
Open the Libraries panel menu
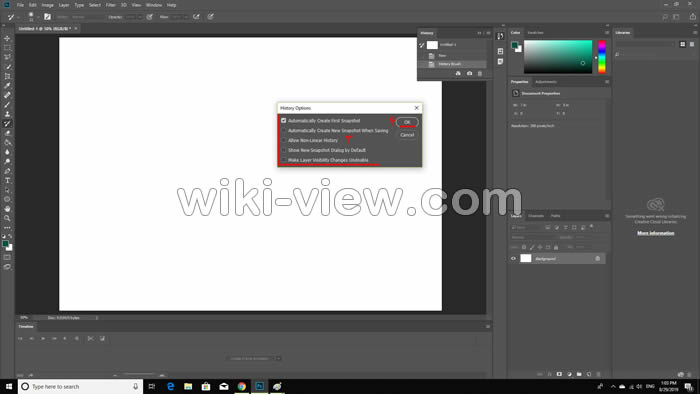(x=695, y=33)
